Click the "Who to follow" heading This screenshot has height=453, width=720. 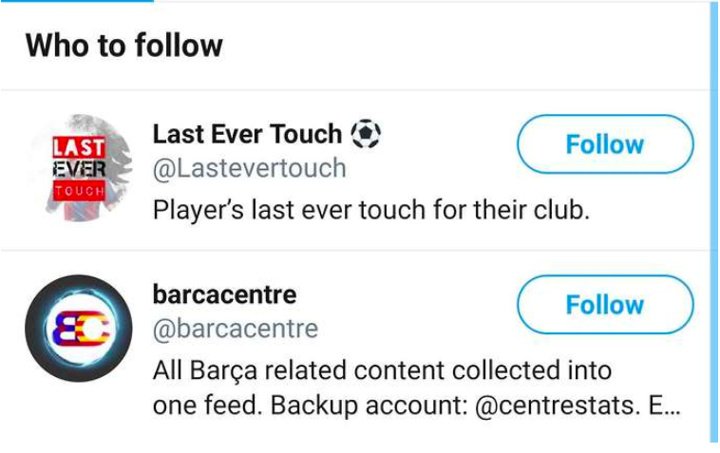coord(124,45)
